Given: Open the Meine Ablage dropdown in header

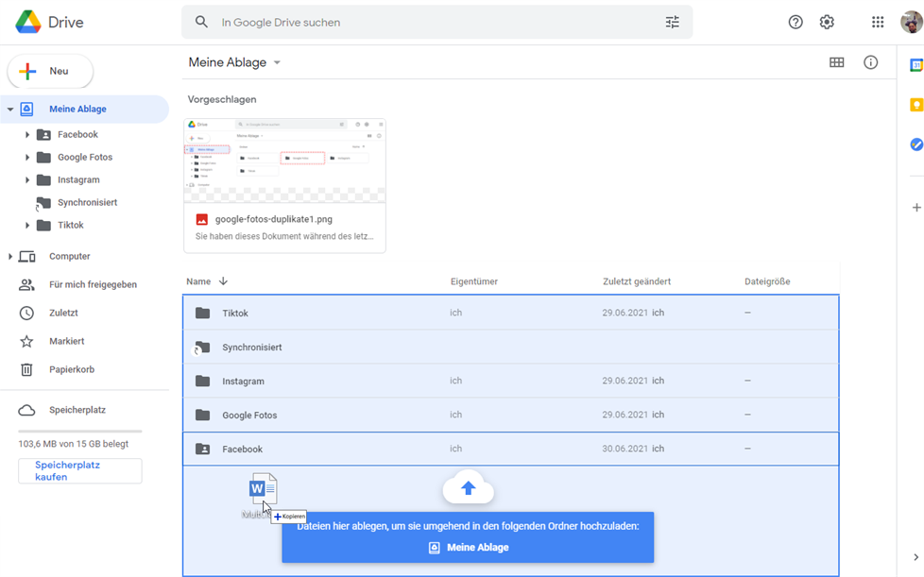Looking at the screenshot, I should [277, 63].
